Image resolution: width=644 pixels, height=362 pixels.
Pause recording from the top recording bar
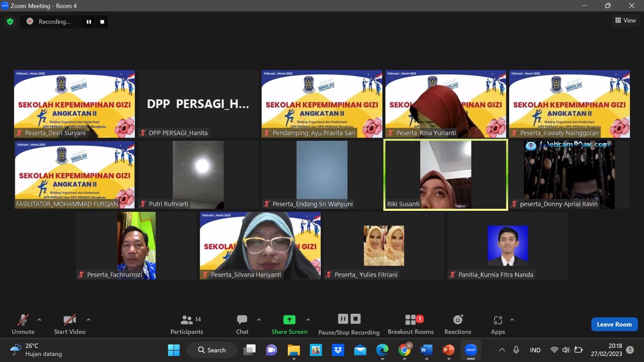click(x=89, y=22)
